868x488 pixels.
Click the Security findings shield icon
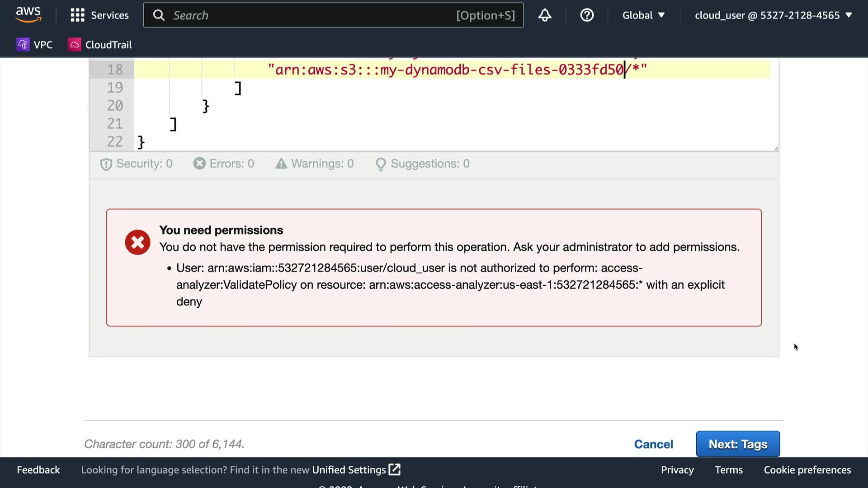pos(106,164)
